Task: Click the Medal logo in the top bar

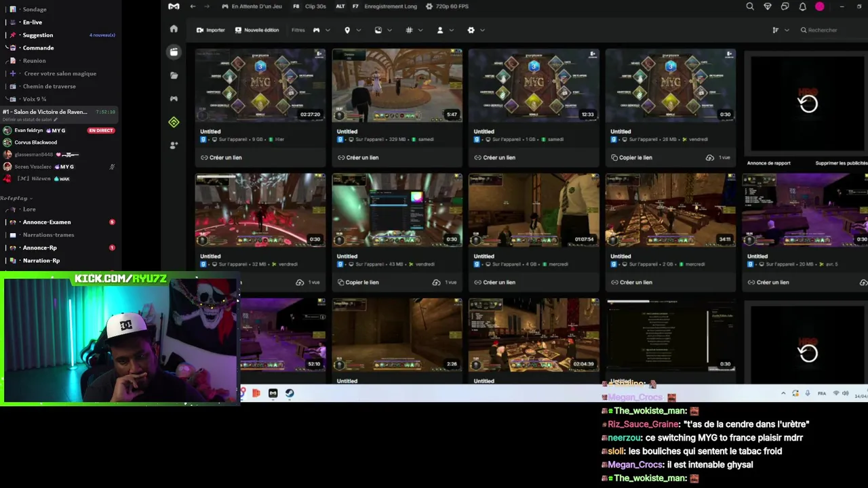Action: coord(174,6)
